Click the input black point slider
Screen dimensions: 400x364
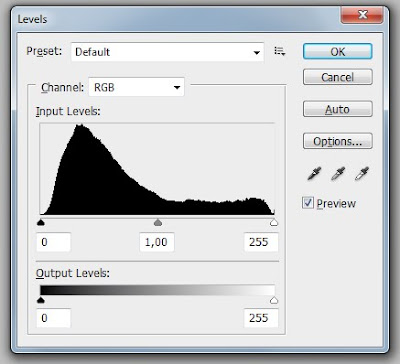point(41,222)
